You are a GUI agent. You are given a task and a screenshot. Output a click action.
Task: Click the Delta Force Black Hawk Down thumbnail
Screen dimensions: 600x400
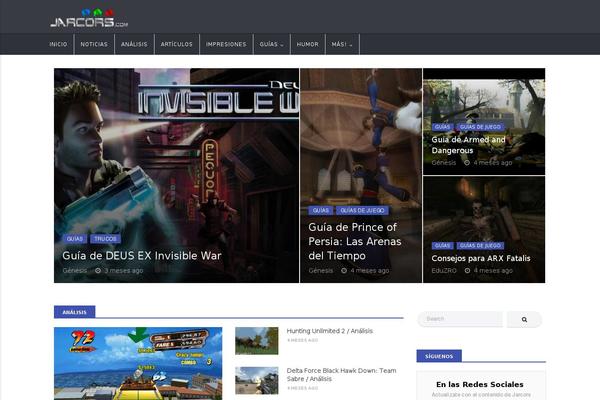[x=257, y=380]
